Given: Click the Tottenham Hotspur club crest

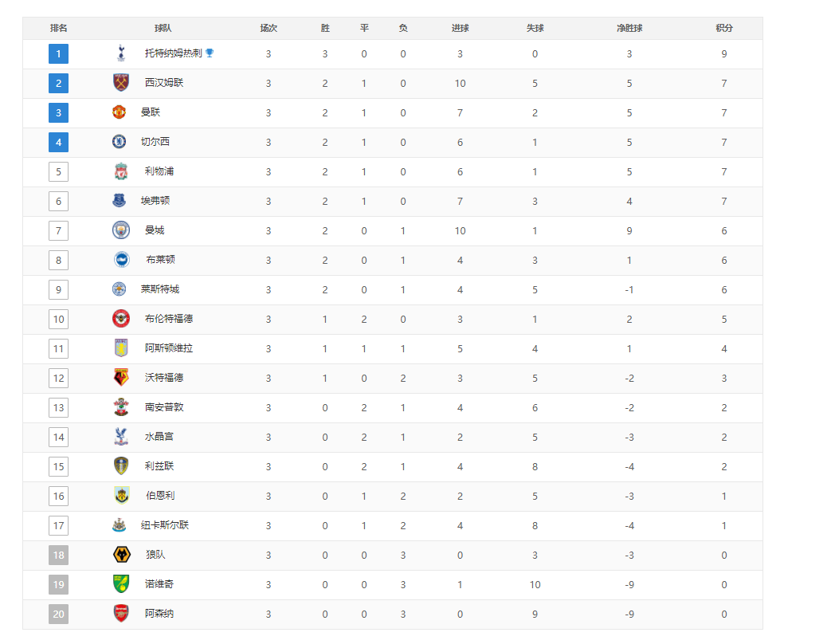Looking at the screenshot, I should 121,53.
